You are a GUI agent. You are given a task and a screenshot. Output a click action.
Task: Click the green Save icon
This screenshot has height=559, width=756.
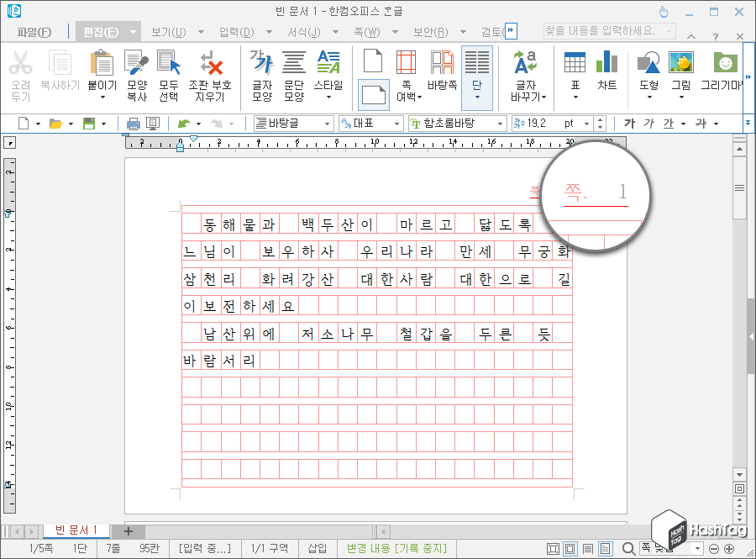(x=89, y=124)
